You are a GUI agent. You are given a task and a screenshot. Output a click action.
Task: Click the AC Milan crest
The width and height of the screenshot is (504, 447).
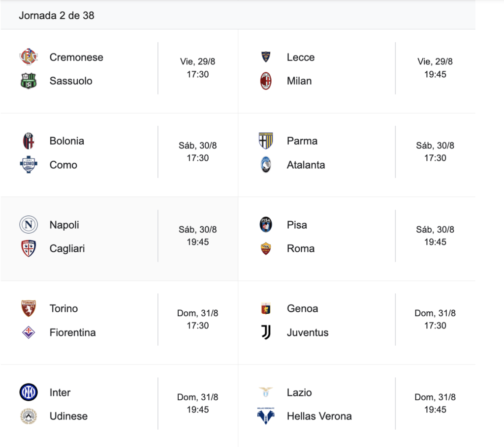click(266, 81)
